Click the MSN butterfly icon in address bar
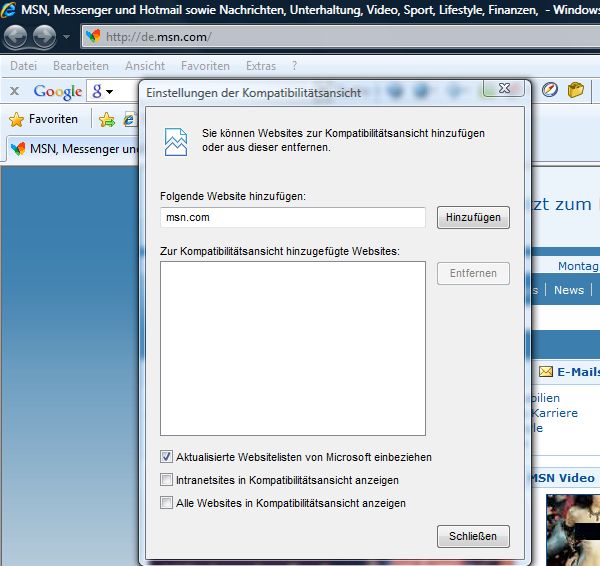This screenshot has width=600, height=566. 93,36
